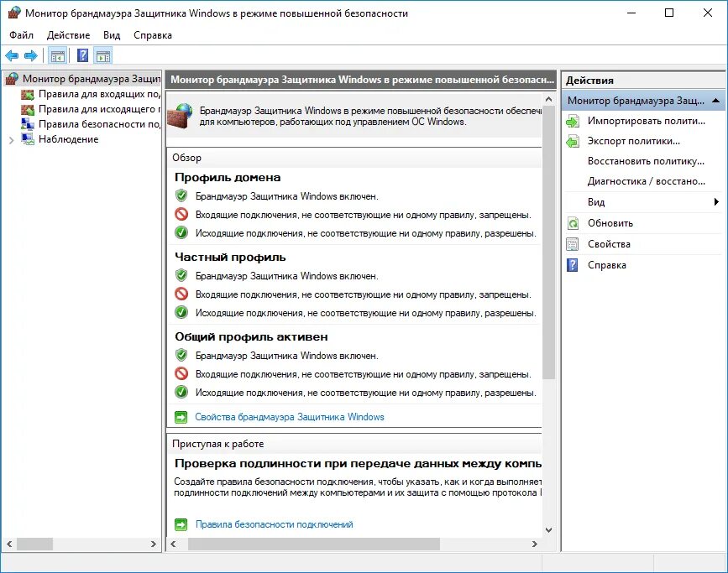
Task: Click the Back arrow toolbar icon
Action: 12,56
